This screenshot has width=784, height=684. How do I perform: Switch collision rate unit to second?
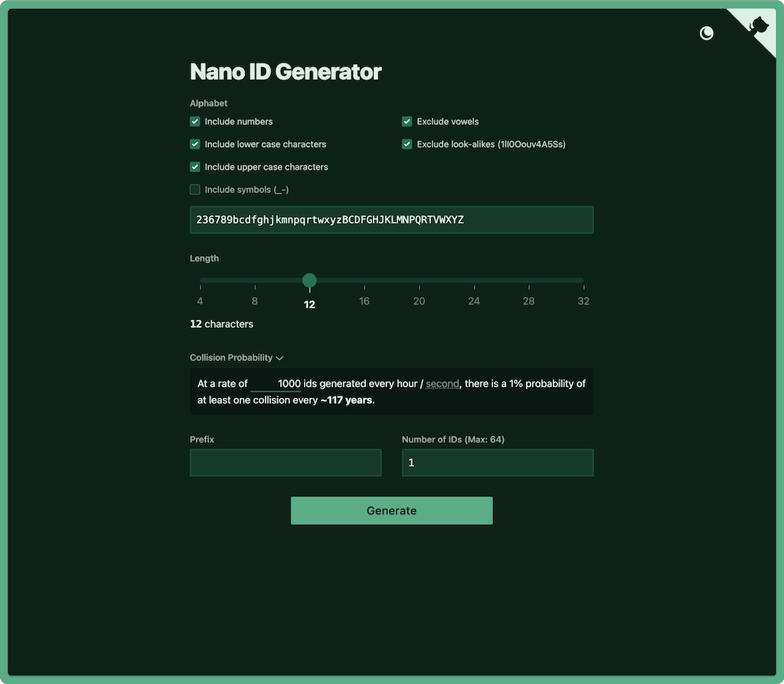tap(442, 383)
